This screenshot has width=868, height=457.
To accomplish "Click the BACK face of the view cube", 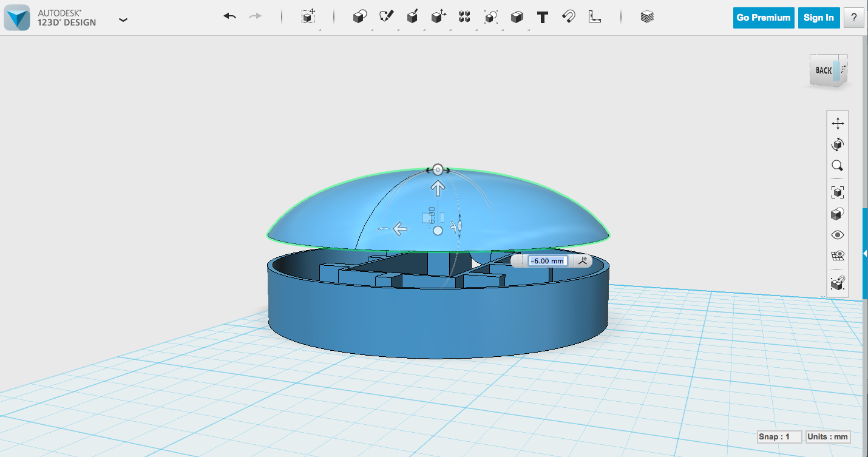I will click(824, 69).
